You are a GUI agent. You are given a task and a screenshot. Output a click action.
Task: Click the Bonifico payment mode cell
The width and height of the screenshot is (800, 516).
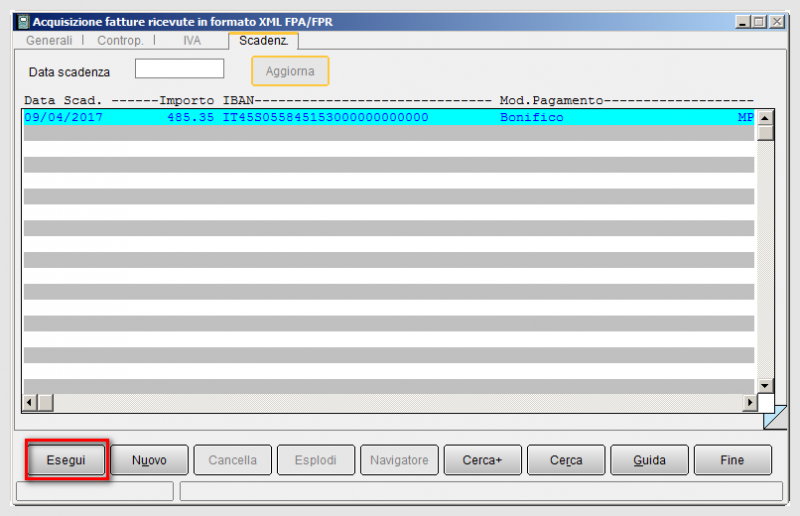532,117
